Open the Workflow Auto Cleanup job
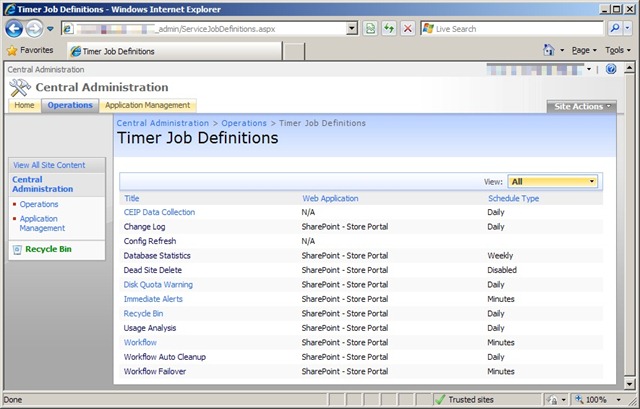Image resolution: width=640 pixels, height=409 pixels. pyautogui.click(x=164, y=357)
